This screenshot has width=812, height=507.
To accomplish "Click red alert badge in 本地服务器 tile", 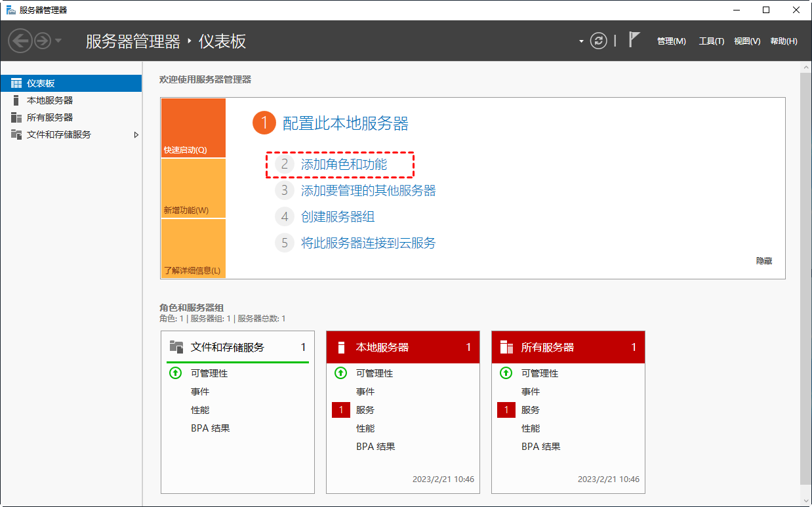I will tap(341, 410).
